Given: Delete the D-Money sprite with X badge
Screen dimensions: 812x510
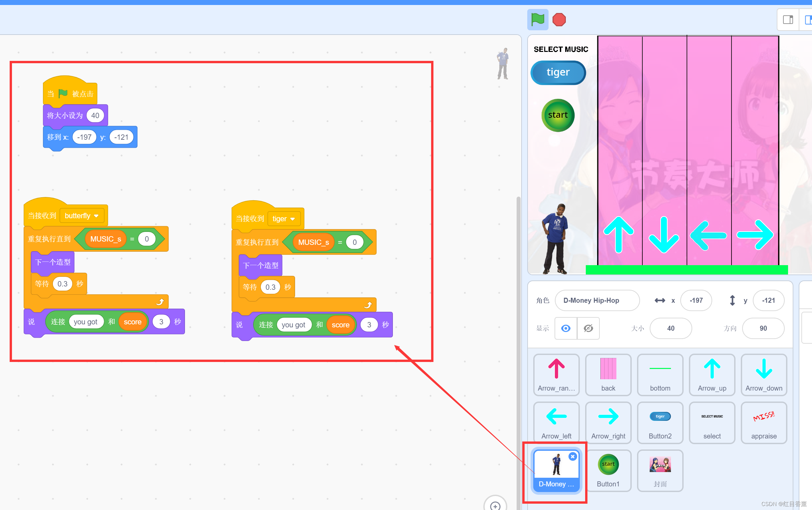Looking at the screenshot, I should 572,456.
